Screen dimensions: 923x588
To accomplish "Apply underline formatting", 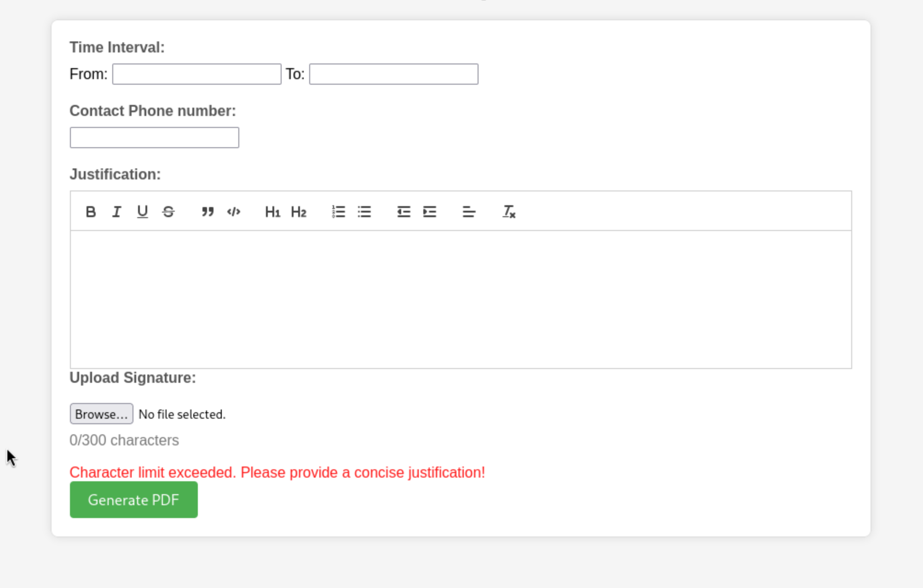I will coord(143,212).
